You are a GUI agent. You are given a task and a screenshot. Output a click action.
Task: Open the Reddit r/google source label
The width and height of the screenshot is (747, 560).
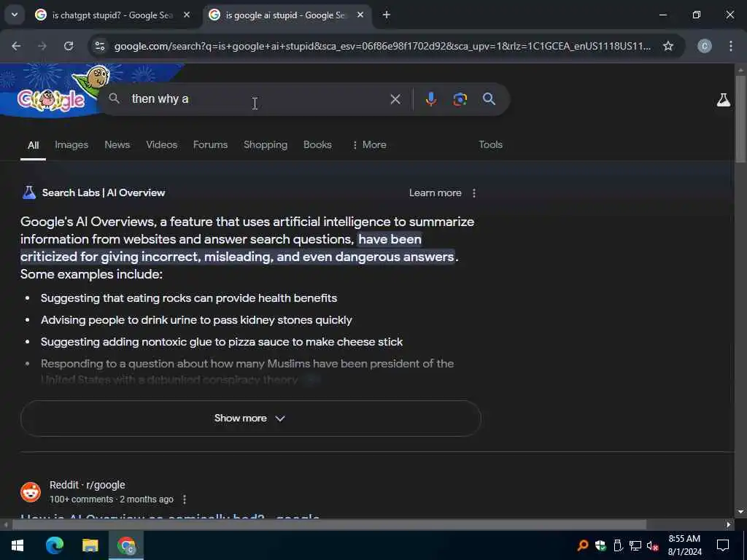click(x=88, y=485)
